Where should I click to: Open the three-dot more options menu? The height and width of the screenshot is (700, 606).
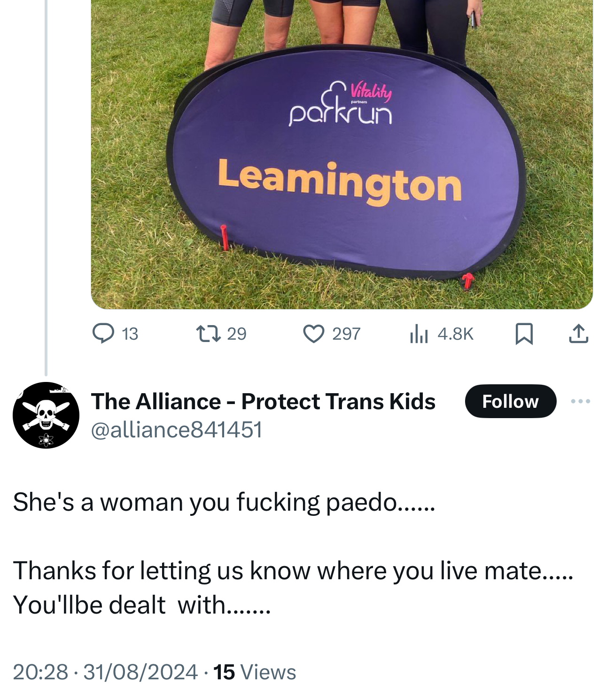581,401
